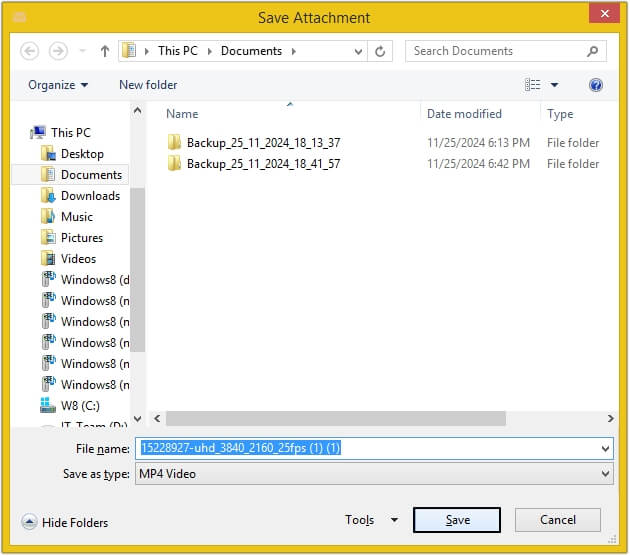Go up one folder level
The width and height of the screenshot is (630, 556).
coord(105,51)
